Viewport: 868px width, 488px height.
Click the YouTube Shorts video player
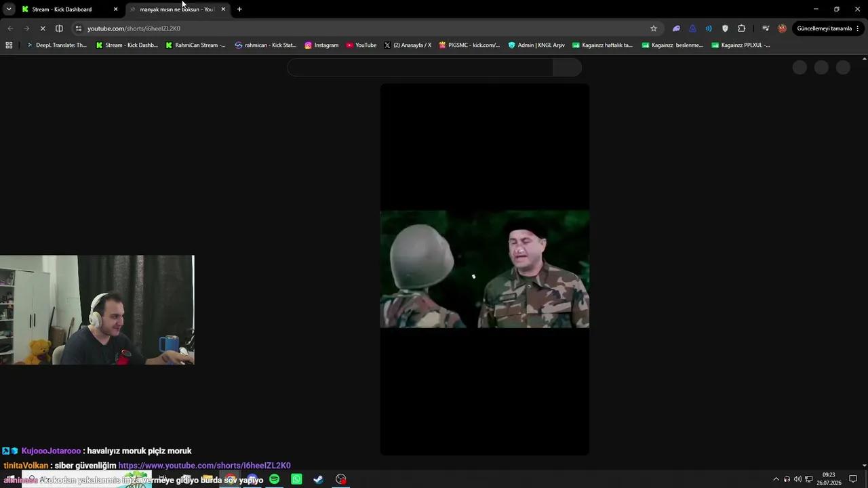point(484,269)
